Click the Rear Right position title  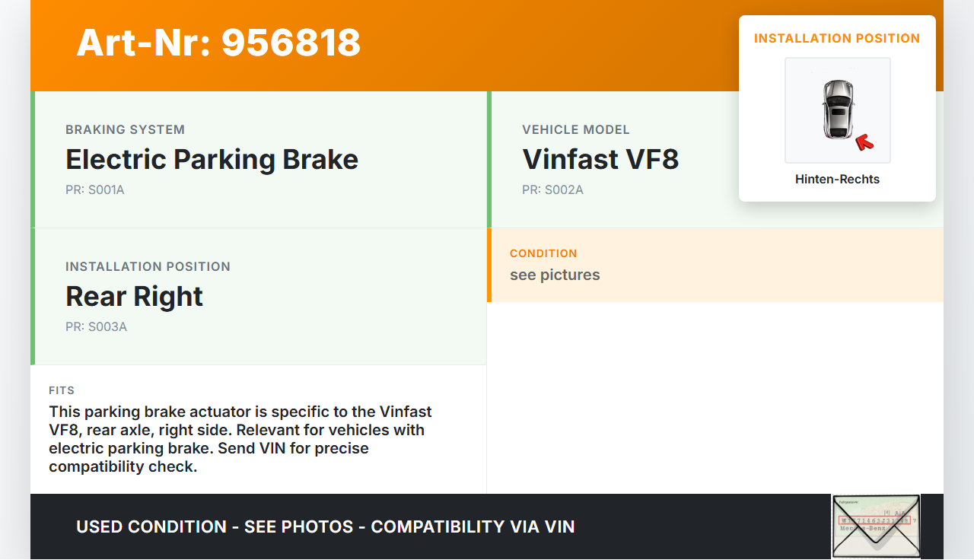(x=134, y=297)
